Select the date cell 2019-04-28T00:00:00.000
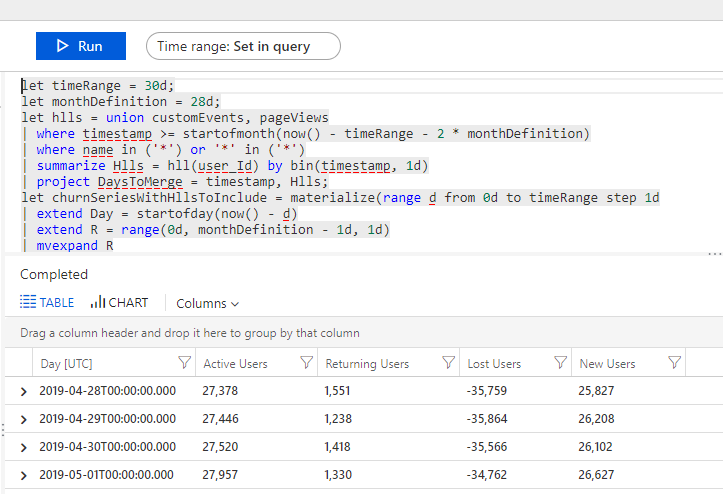The height and width of the screenshot is (494, 723). (x=107, y=391)
